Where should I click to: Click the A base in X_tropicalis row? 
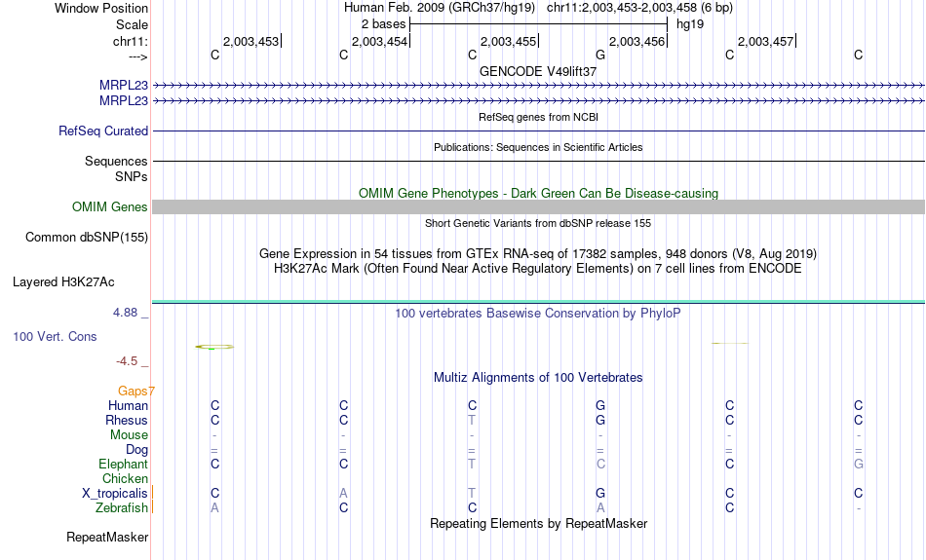[343, 493]
